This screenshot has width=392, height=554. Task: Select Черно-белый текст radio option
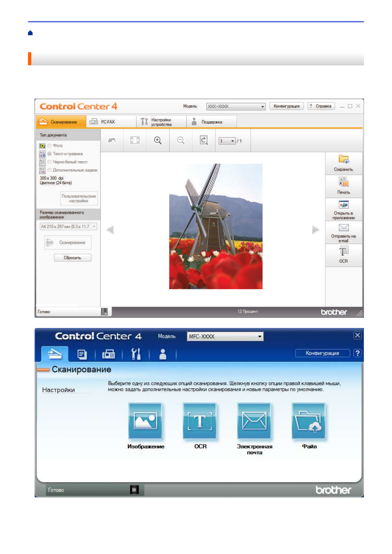(x=50, y=162)
